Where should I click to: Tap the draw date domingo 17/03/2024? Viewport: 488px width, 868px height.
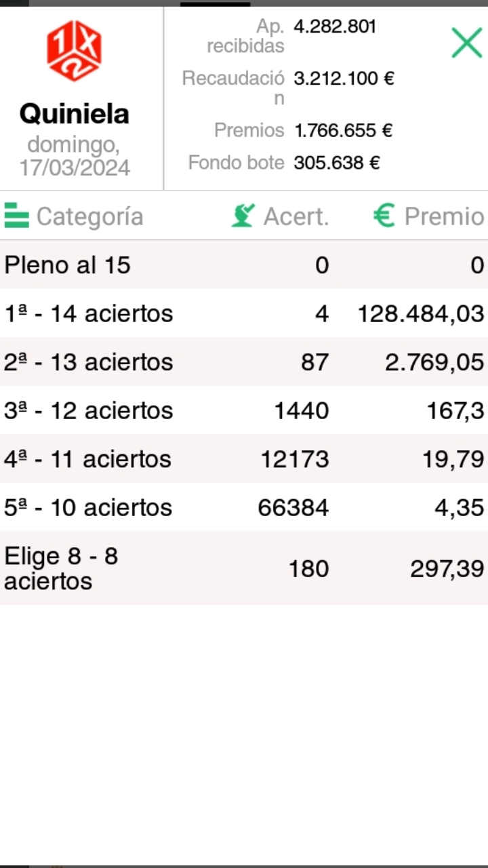tap(74, 156)
